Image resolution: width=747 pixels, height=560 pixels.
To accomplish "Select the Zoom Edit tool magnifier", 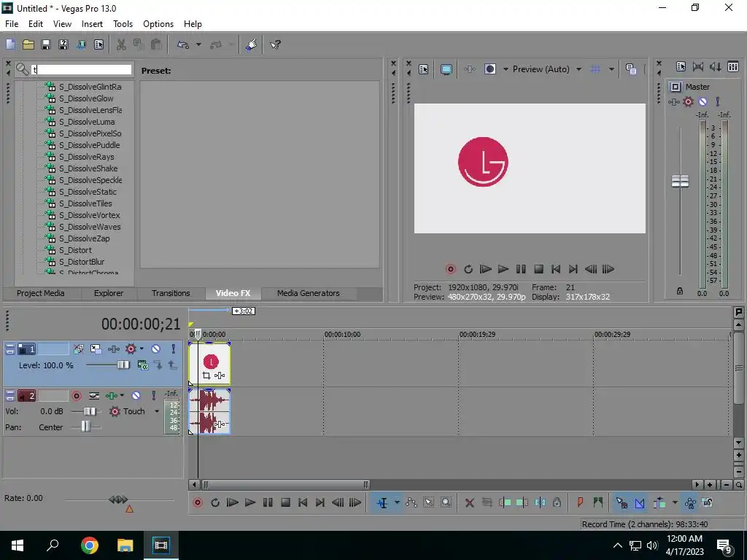I will 446,502.
